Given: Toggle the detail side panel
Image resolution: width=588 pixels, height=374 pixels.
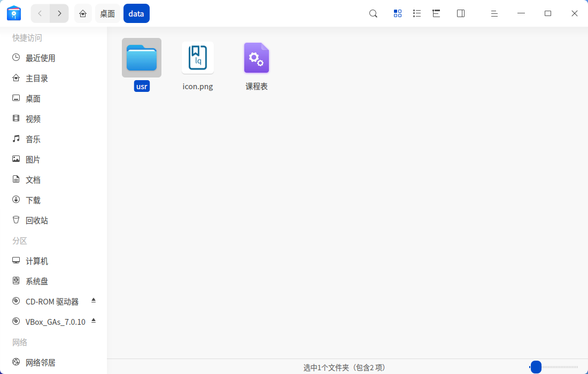Looking at the screenshot, I should click(x=461, y=13).
